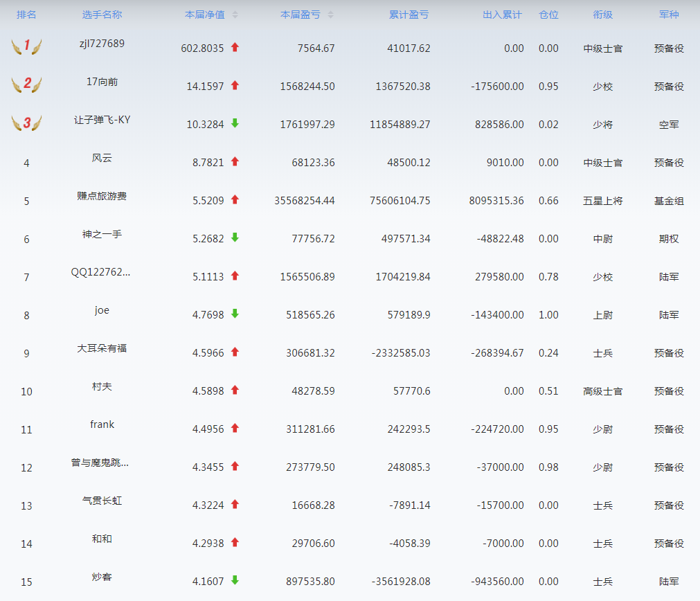Click red up arrow in 17向前 row

(235, 85)
